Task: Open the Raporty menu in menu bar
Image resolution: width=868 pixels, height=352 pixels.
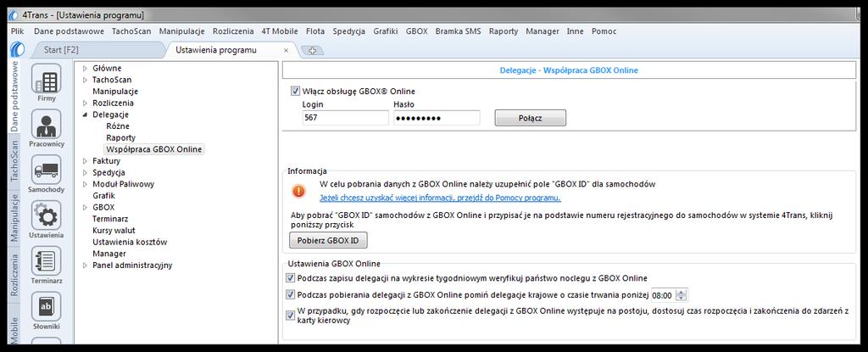Action: [504, 31]
